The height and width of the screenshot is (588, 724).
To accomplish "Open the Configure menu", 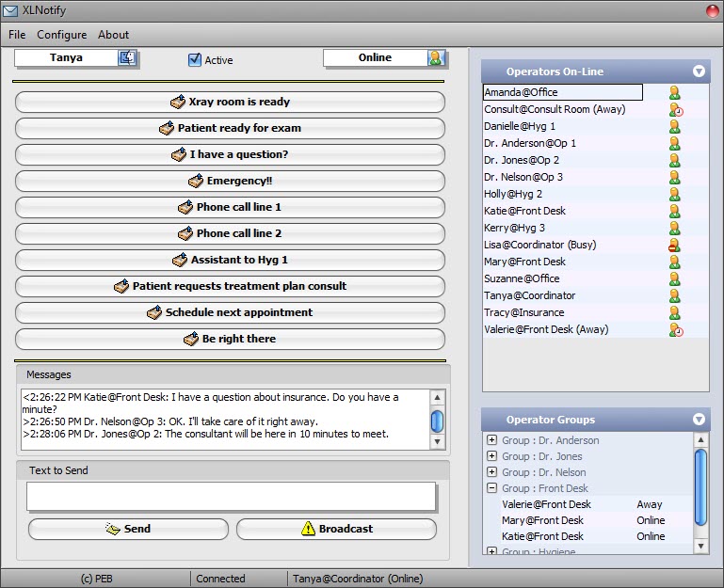I will click(x=61, y=35).
